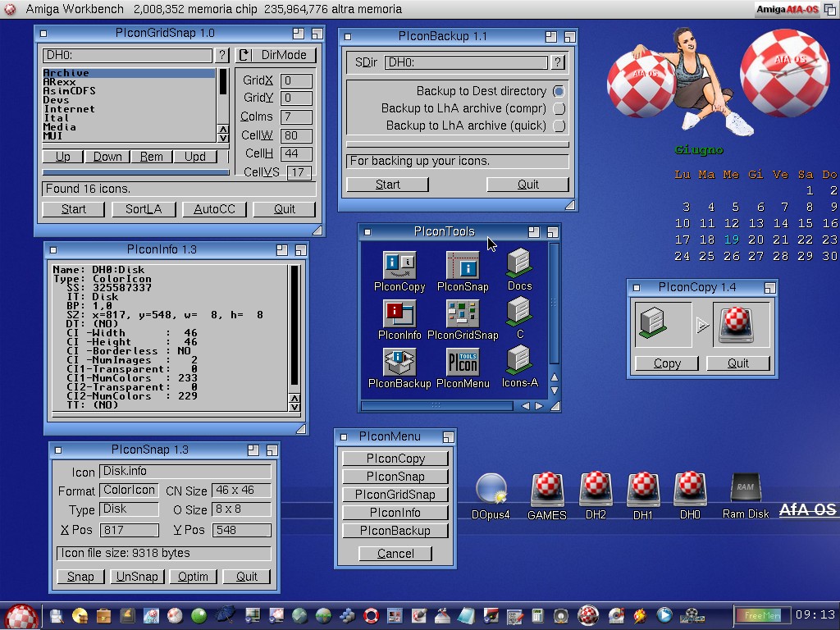Open the PIconCopy icon in PIconTools
Viewport: 840px width, 630px height.
coord(399,265)
